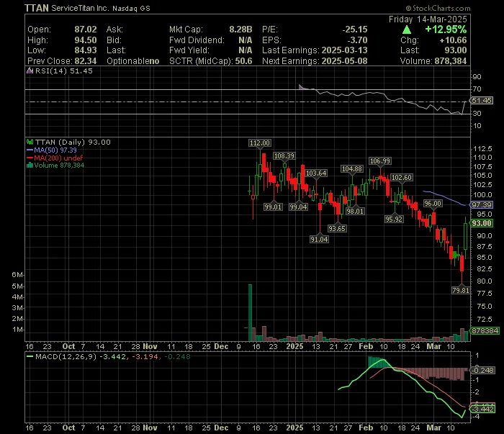The width and height of the screenshot is (504, 434).
Task: Click the 95.92 trough price label
Action: (x=394, y=219)
